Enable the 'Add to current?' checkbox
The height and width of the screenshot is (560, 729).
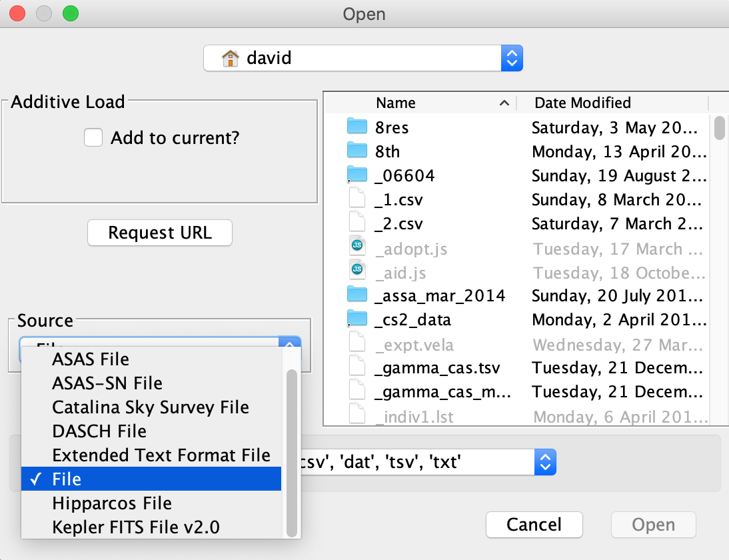coord(93,138)
